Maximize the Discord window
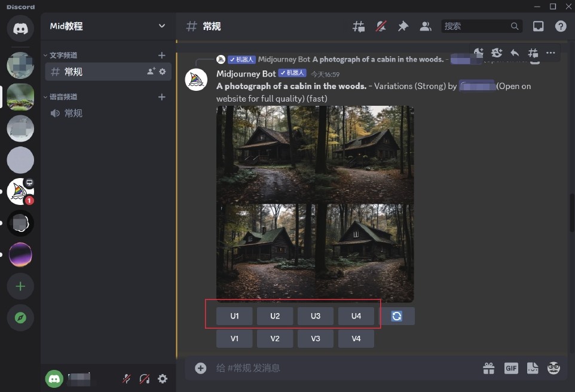Viewport: 575px width, 392px height. [553, 6]
